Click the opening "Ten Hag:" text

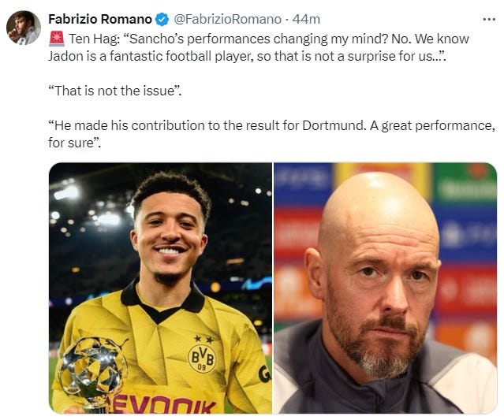point(94,39)
